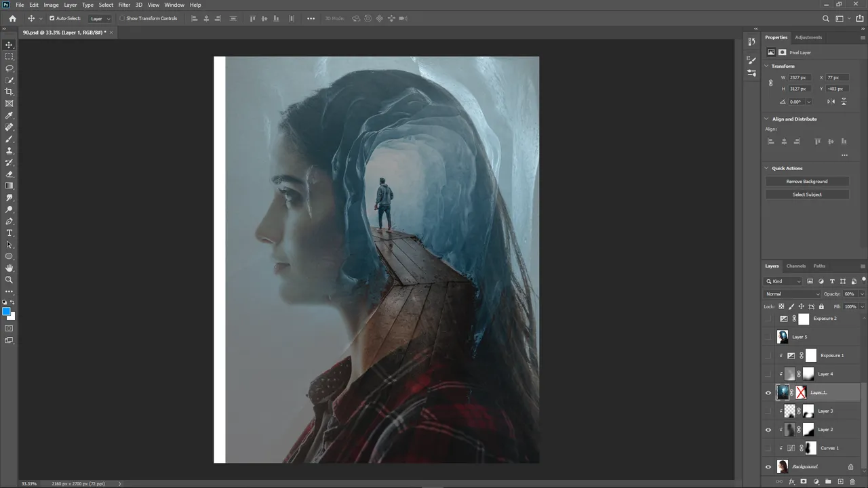This screenshot has width=868, height=488.
Task: Click flip vertical icon in Properties
Action: pos(844,102)
